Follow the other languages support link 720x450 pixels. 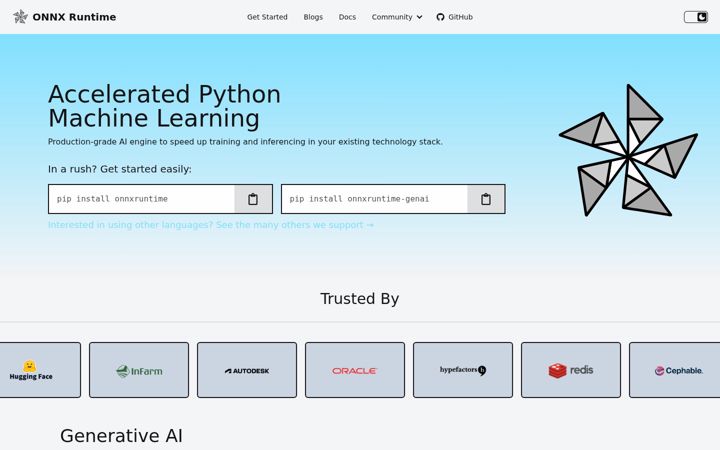(211, 225)
